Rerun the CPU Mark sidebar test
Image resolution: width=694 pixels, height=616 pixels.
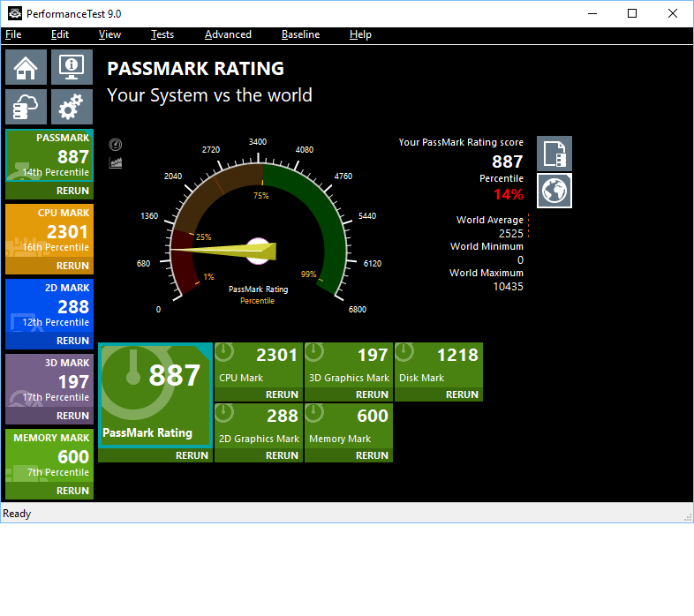click(72, 266)
